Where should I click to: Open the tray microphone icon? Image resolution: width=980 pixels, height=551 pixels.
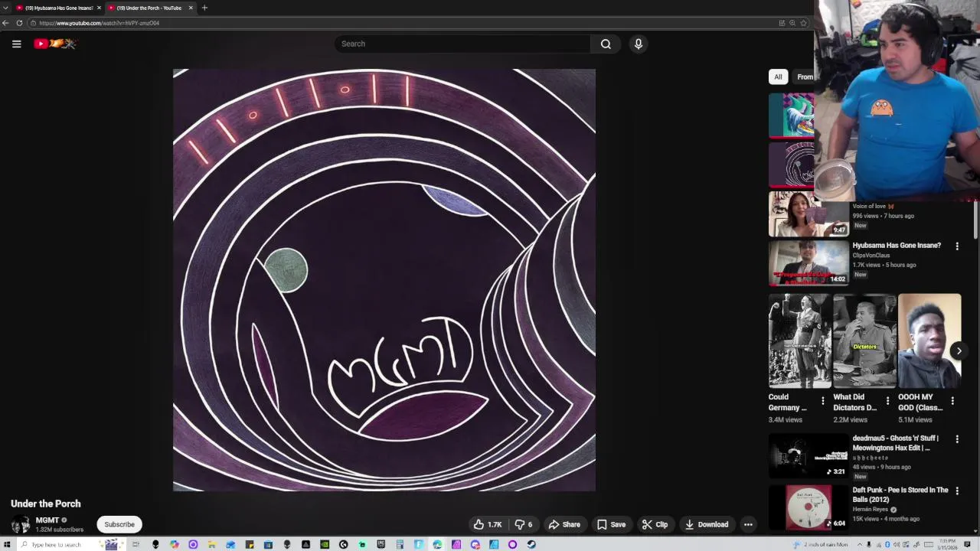click(869, 544)
